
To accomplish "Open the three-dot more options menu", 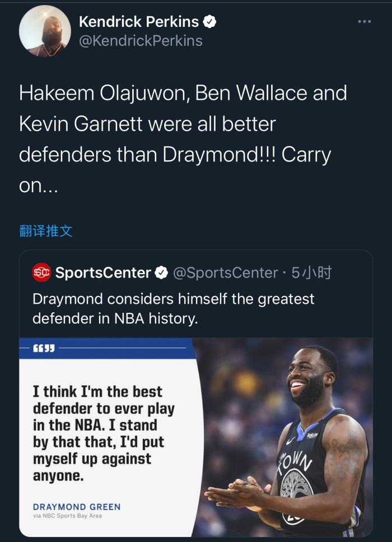I will (x=364, y=22).
